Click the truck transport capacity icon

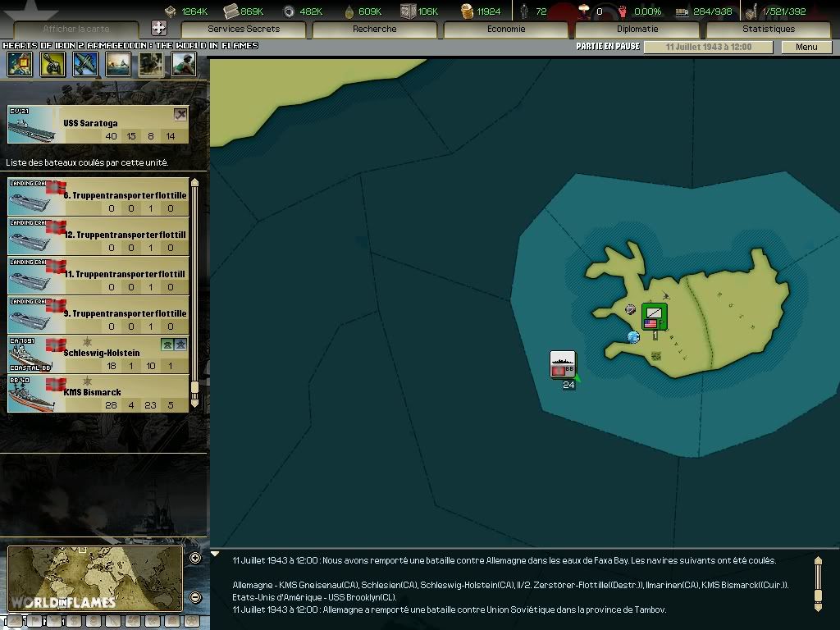[x=682, y=11]
